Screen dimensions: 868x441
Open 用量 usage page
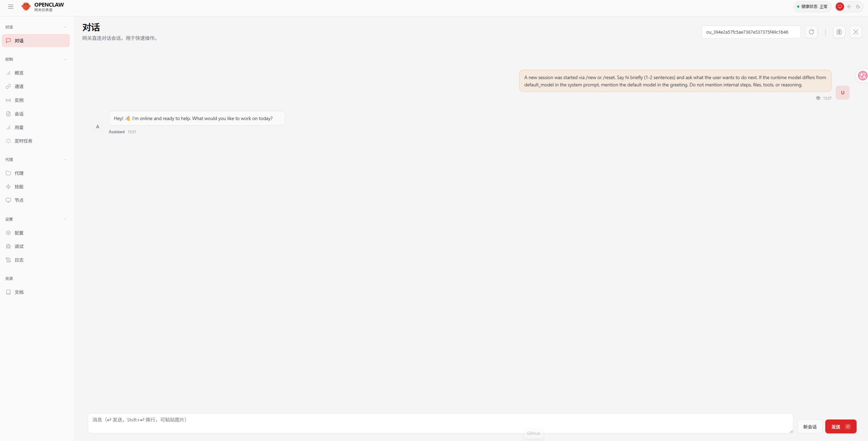[x=36, y=127]
